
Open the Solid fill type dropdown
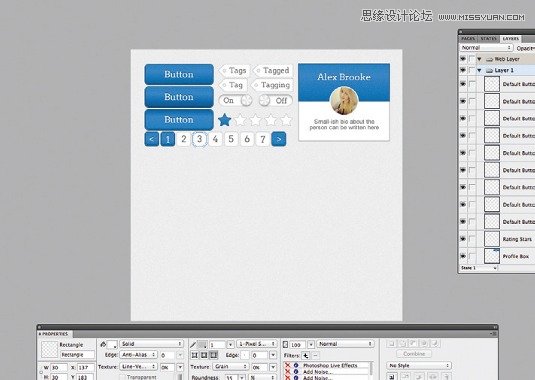coord(151,344)
